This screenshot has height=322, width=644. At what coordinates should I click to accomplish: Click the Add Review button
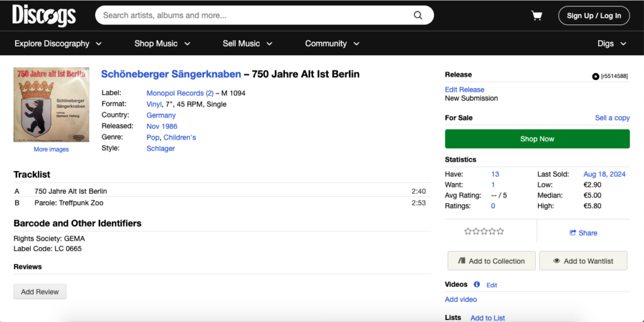(x=40, y=292)
